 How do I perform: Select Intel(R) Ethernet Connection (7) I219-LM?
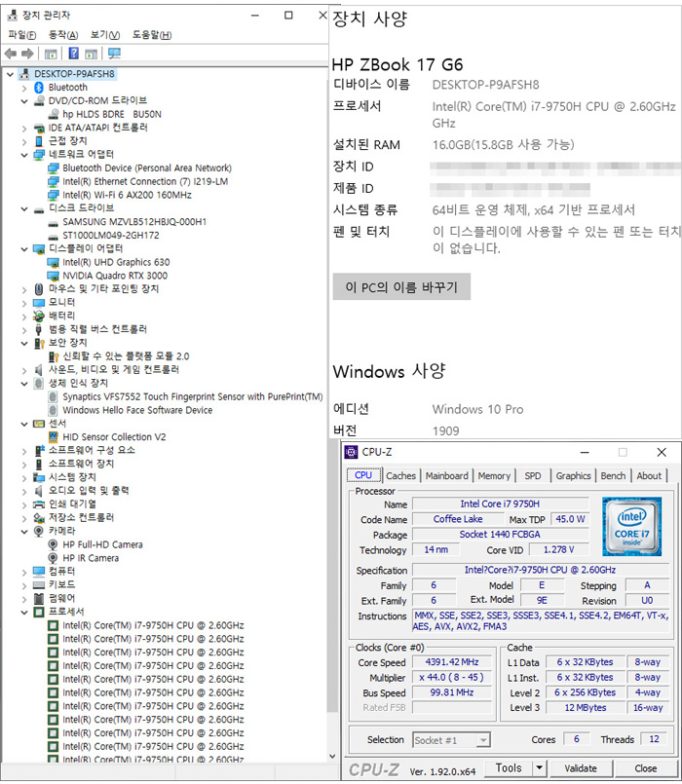tap(145, 181)
